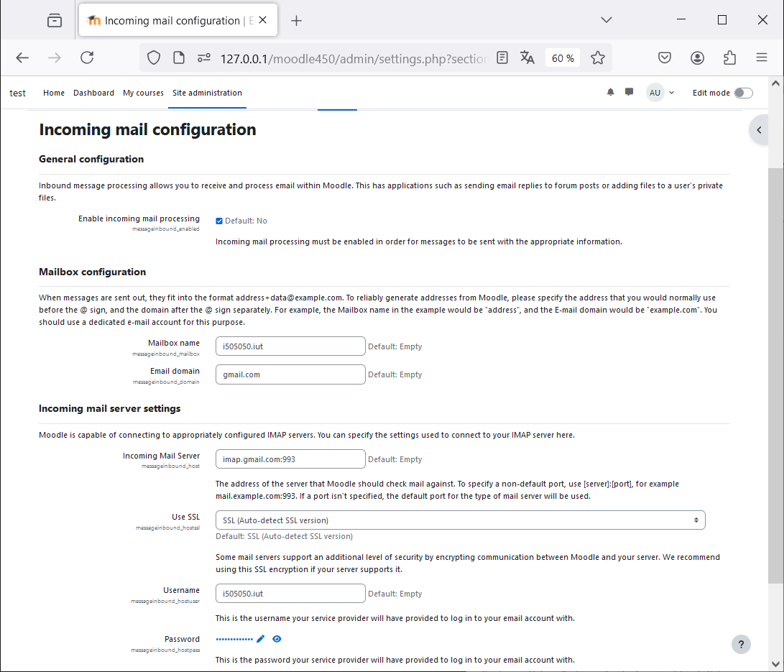Uncheck Enable incoming mail processing checkbox
The height and width of the screenshot is (672, 784).
pos(219,221)
